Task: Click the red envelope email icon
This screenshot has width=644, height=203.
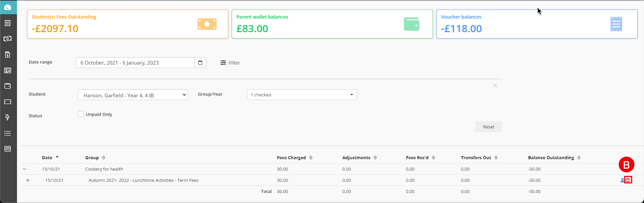Action: (x=628, y=180)
